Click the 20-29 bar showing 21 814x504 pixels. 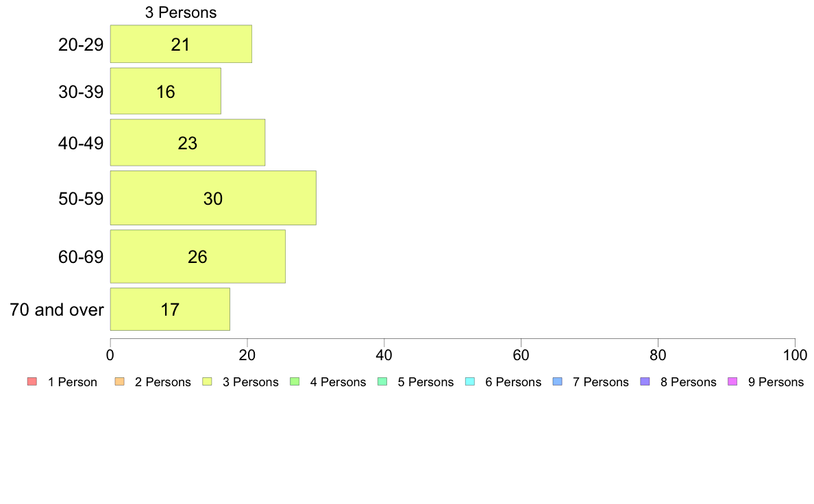point(181,44)
